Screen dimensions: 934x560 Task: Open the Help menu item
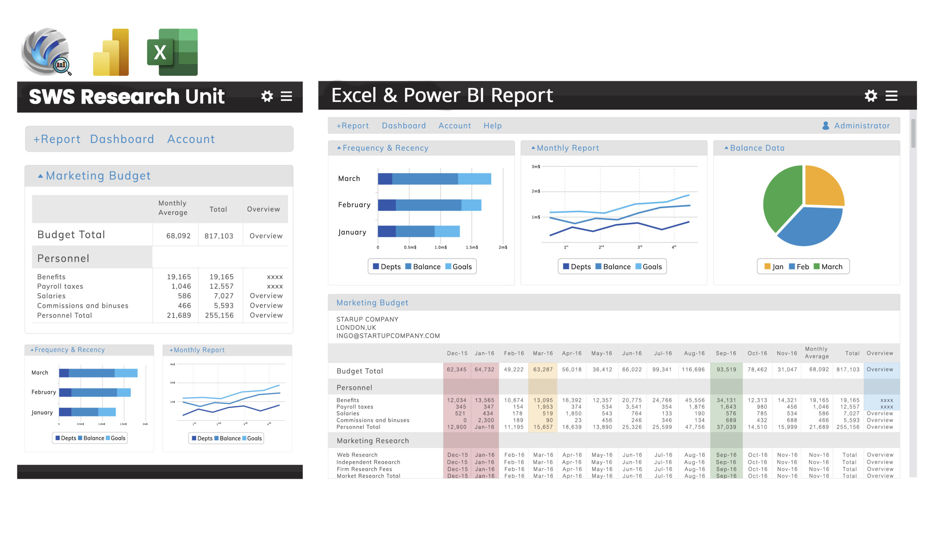pos(492,126)
